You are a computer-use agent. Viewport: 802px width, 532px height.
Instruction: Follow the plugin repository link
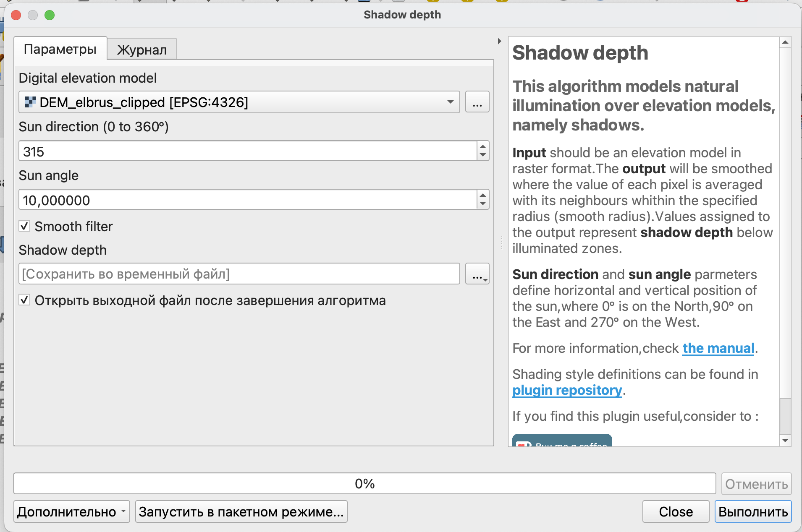567,390
